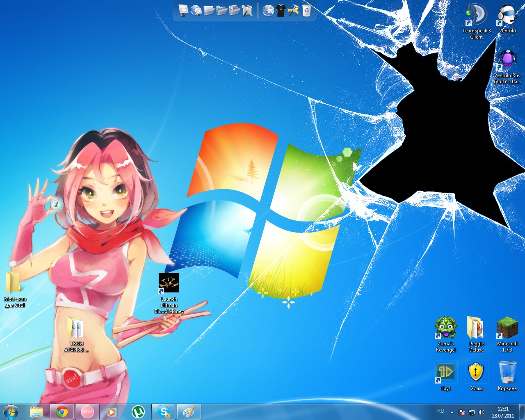Select the 'Мой скин для Osu!' folder
The height and width of the screenshot is (420, 525).
click(15, 289)
